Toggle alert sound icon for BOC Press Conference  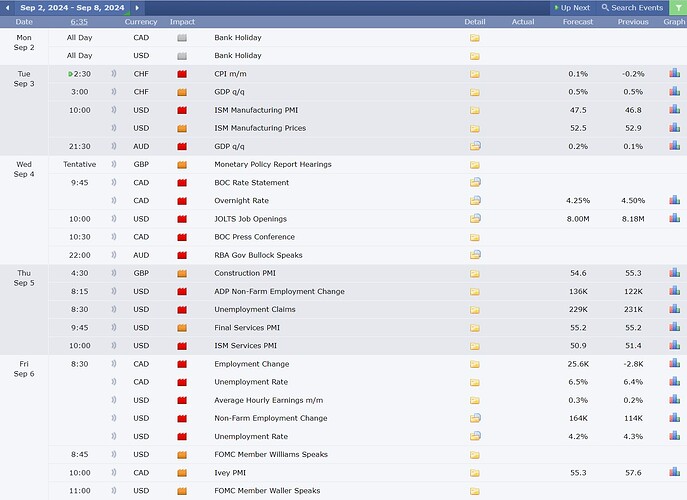point(113,237)
